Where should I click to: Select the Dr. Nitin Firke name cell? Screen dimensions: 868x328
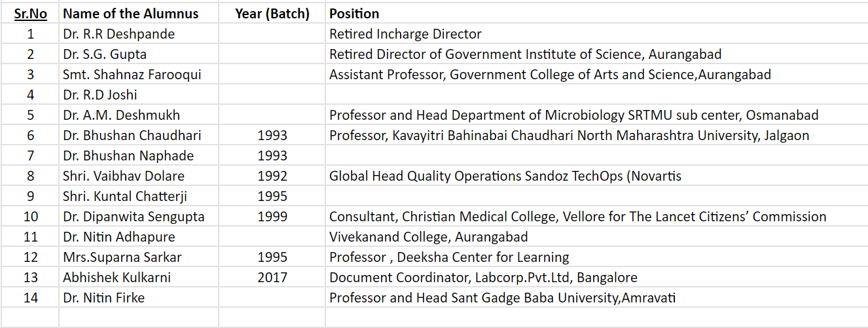coord(139,298)
